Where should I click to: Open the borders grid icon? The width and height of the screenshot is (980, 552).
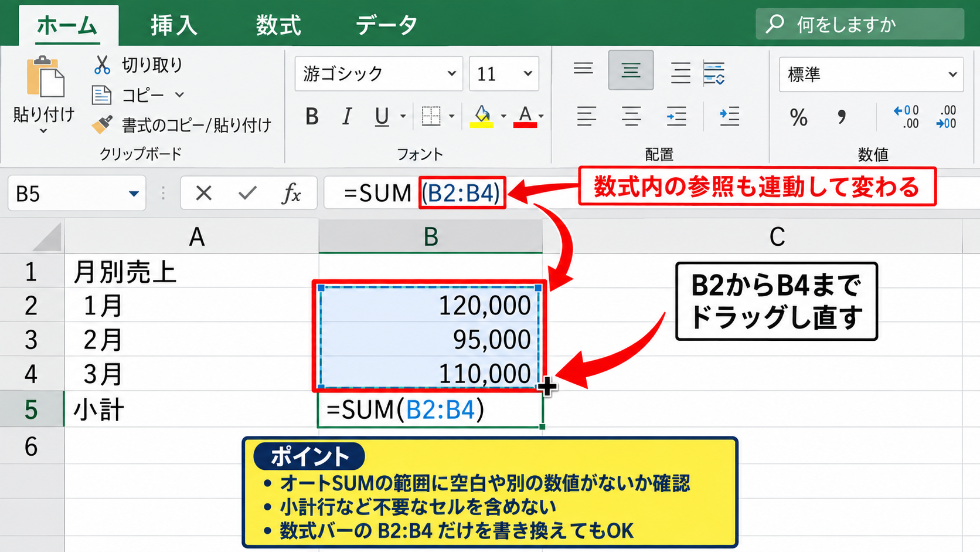point(431,116)
